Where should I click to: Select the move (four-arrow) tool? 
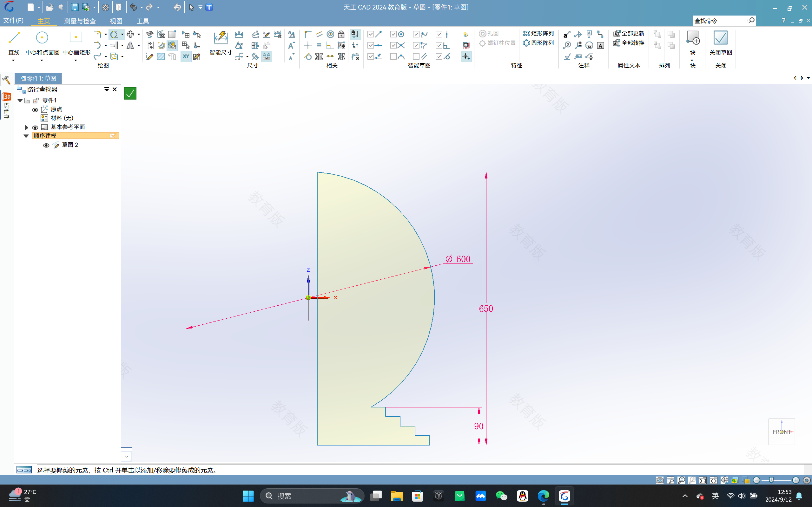(x=130, y=34)
